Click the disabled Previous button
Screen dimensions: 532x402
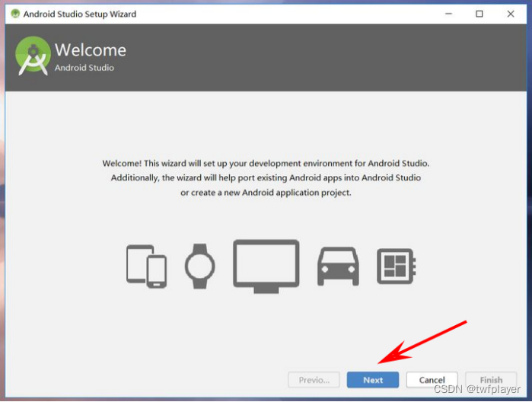tap(314, 380)
